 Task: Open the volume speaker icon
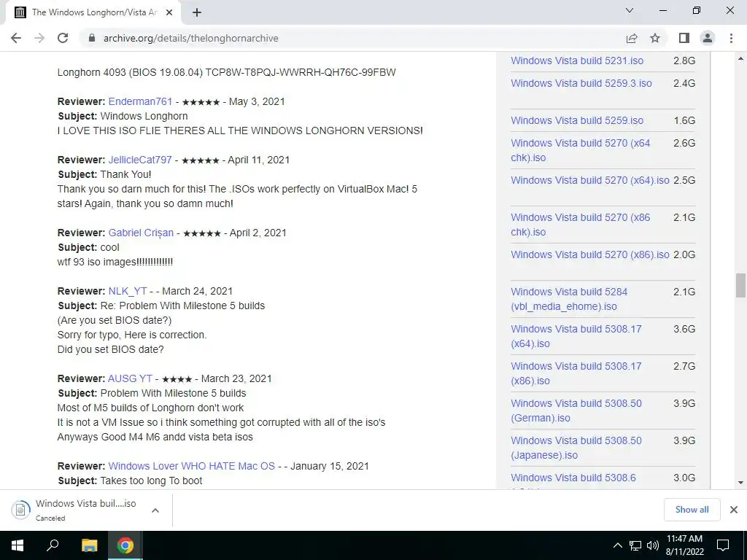pyautogui.click(x=653, y=545)
